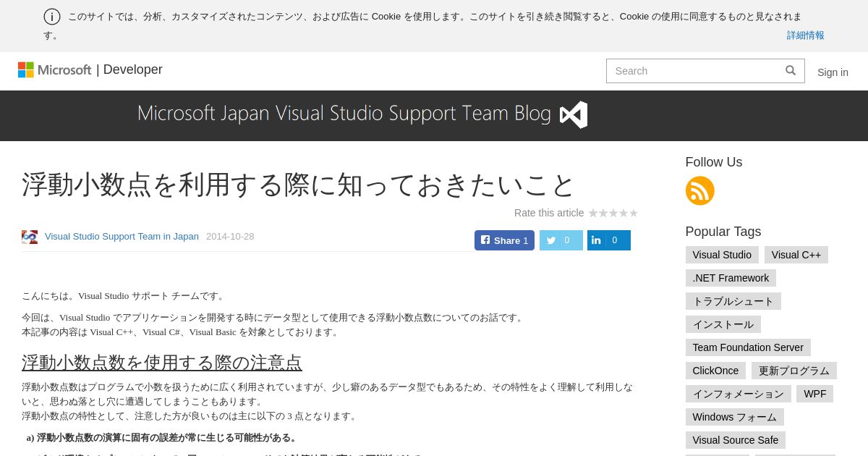This screenshot has width=868, height=456.
Task: Select the Team Foundation Server tag
Action: coord(748,347)
